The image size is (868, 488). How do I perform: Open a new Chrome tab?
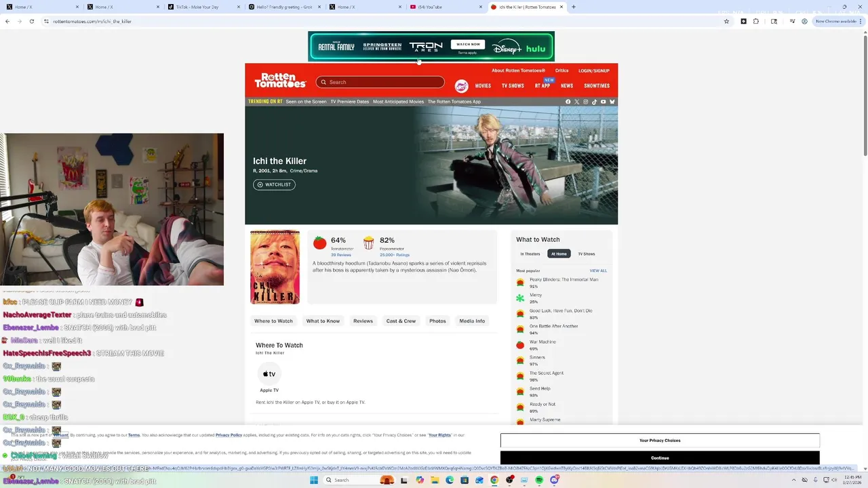[574, 7]
